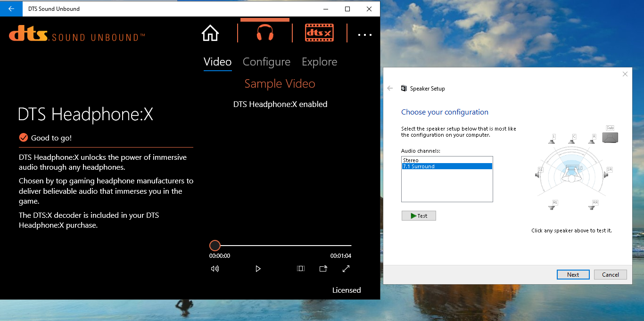
Task: Select 7.1 Surround audio channel
Action: (x=447, y=166)
